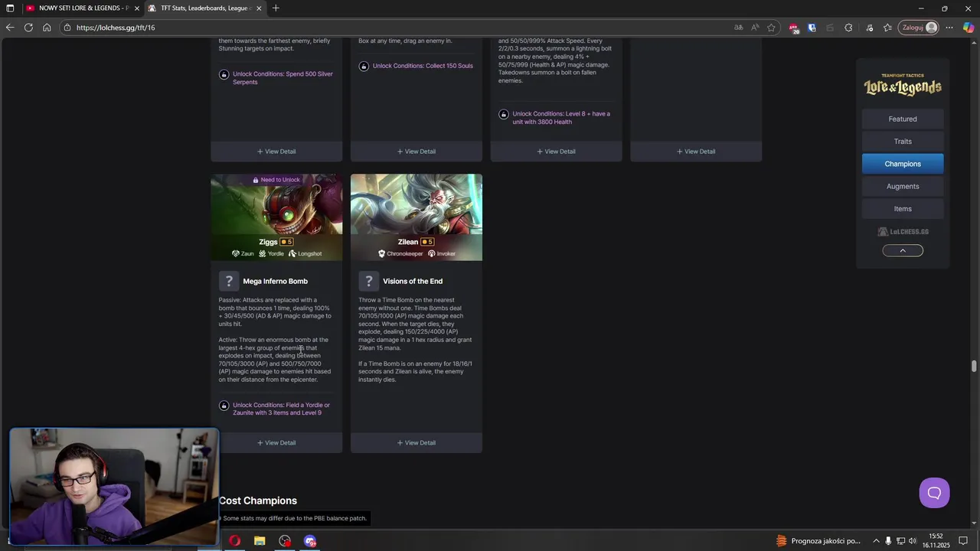Open the Discord taskbar icon
980x551 pixels.
tap(310, 541)
